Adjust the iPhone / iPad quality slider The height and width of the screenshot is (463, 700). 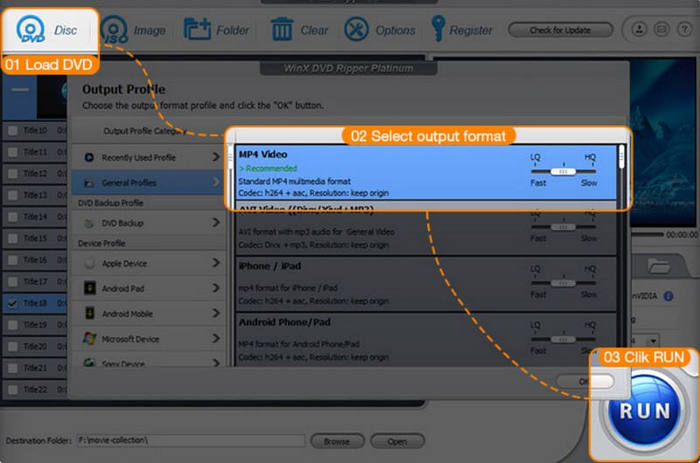point(563,283)
